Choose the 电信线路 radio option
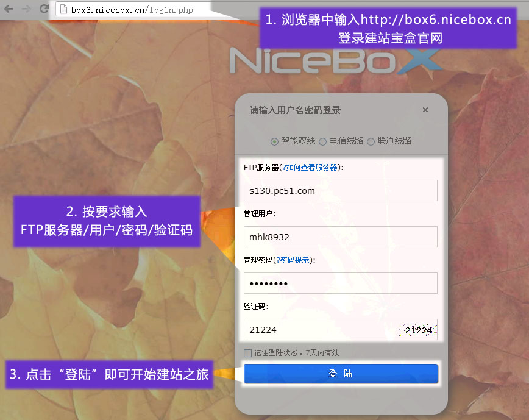 point(323,141)
